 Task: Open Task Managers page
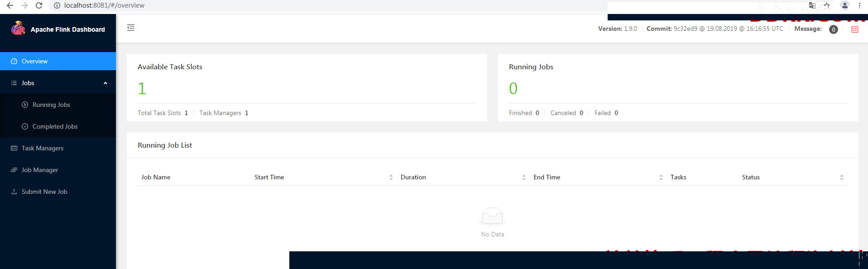[58, 148]
